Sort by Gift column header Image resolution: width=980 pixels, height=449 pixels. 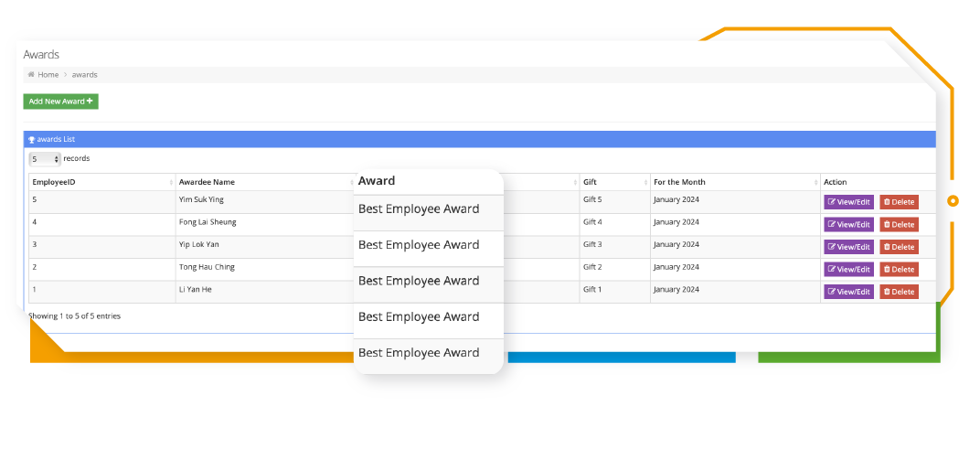click(x=615, y=182)
